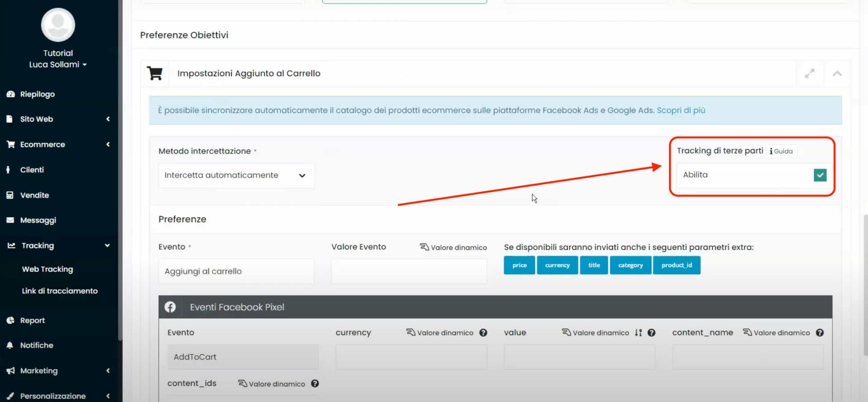
Task: Click the Tracking chart icon
Action: coord(11,246)
